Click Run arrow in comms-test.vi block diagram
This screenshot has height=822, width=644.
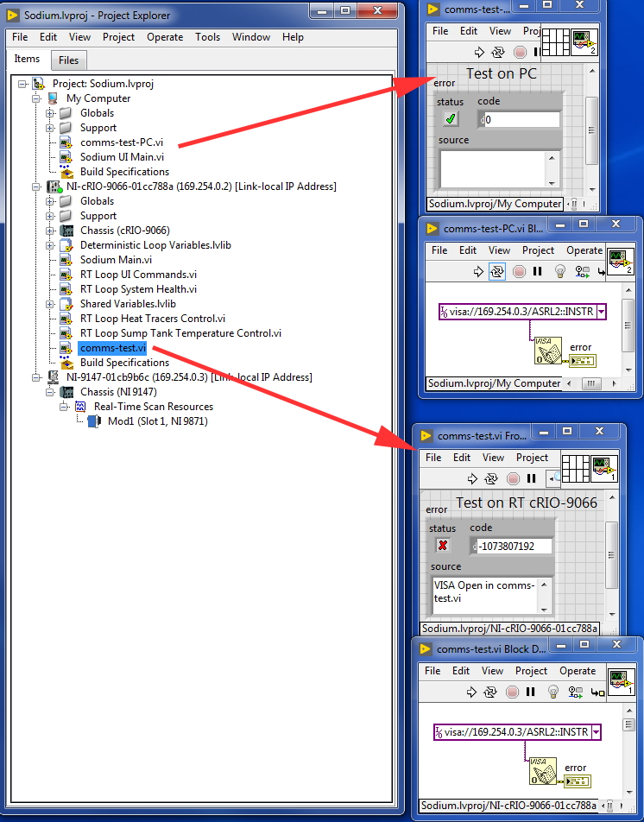[x=471, y=692]
